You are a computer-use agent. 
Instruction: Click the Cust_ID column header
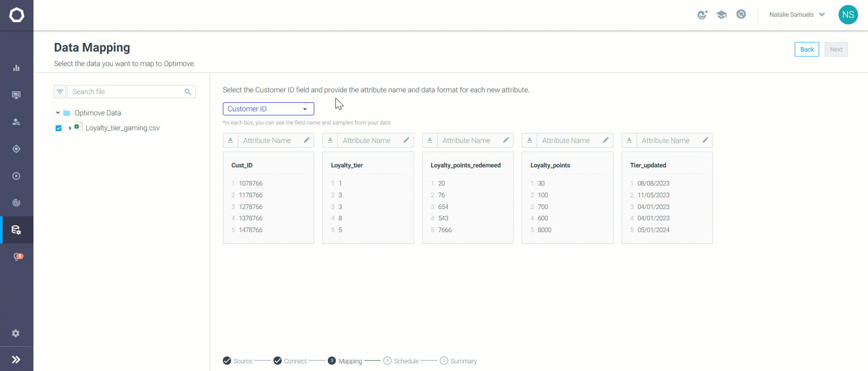coord(242,165)
